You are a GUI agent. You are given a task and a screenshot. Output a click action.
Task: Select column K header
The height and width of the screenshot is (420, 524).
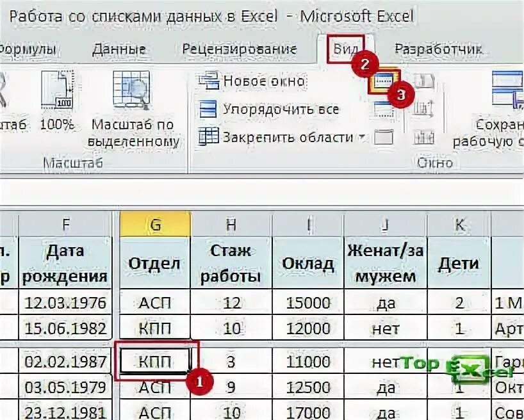pos(459,225)
